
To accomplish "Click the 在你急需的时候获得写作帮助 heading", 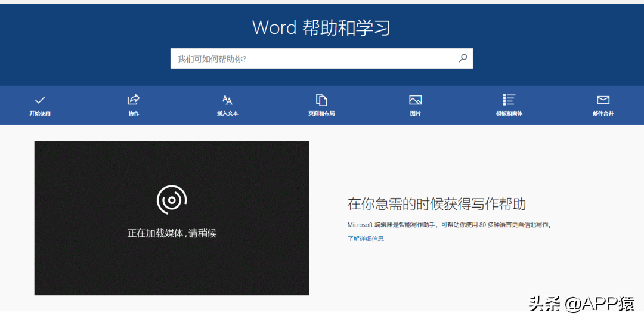I will pos(436,204).
